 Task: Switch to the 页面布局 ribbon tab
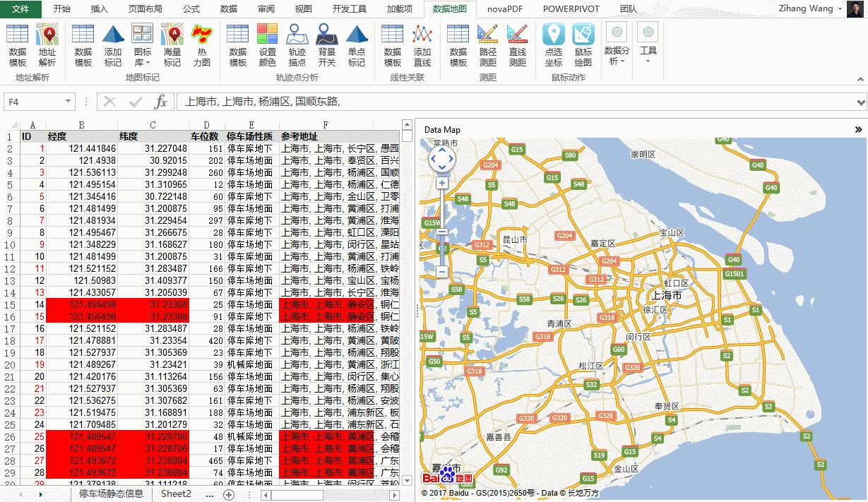(x=145, y=9)
